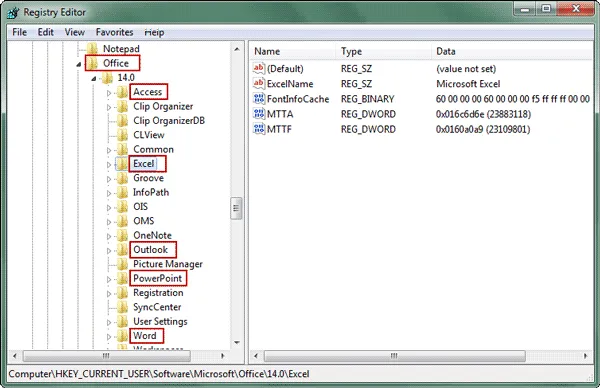
Task: Expand the Outlook key
Action: [x=109, y=251]
